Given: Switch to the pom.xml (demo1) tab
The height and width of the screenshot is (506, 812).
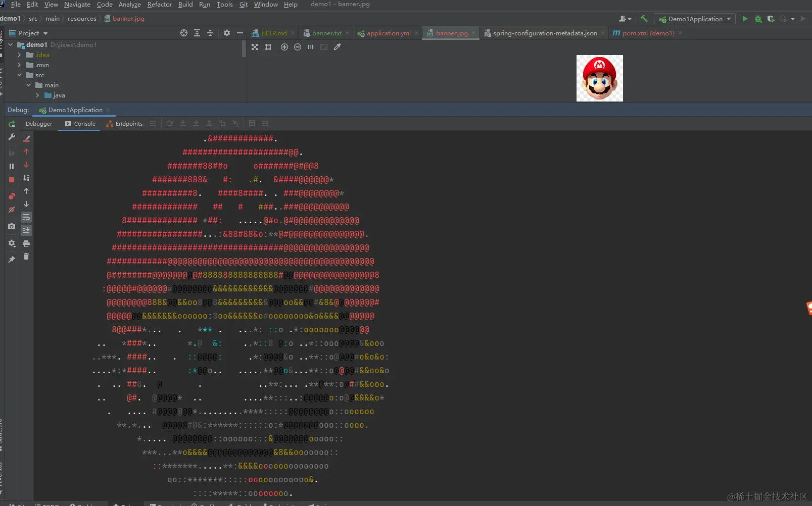Looking at the screenshot, I should [x=648, y=33].
